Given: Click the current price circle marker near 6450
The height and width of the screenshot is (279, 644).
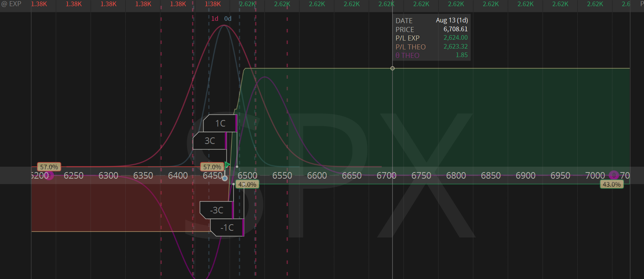Looking at the screenshot, I should (x=225, y=178).
